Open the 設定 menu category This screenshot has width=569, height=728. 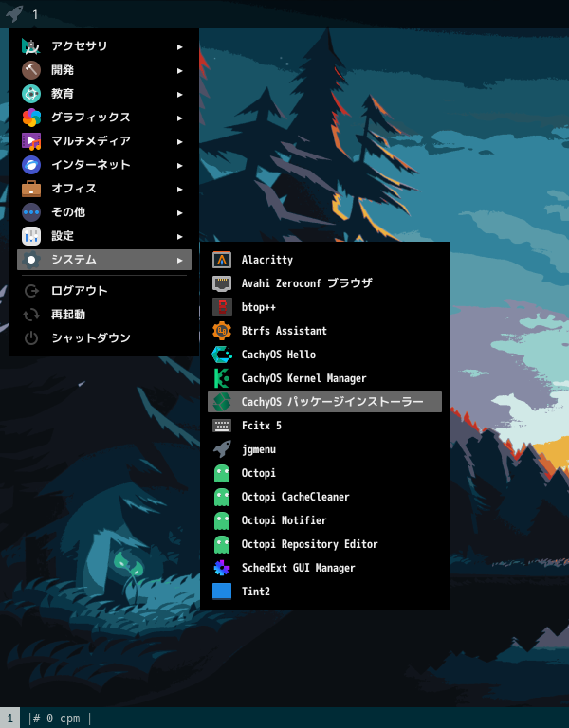coord(104,236)
